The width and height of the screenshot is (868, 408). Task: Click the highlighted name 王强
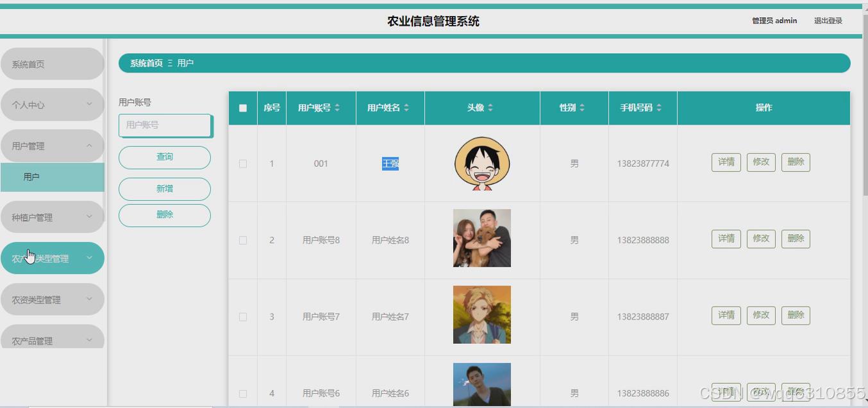click(x=390, y=164)
